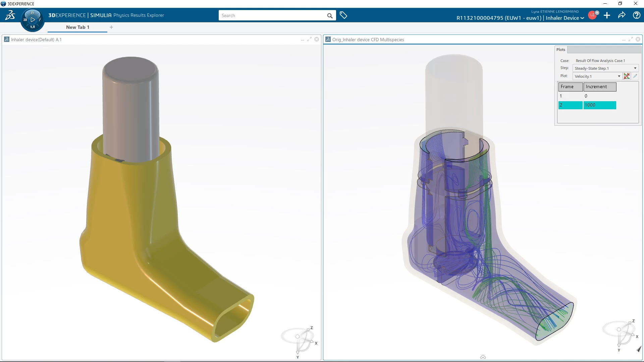Click the edit plot pencil icon
Screen dimensions: 644x362
[635, 76]
